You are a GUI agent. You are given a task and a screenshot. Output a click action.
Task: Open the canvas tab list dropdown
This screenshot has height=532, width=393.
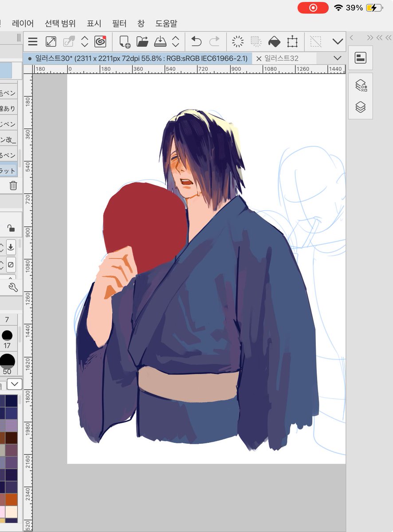tap(337, 58)
